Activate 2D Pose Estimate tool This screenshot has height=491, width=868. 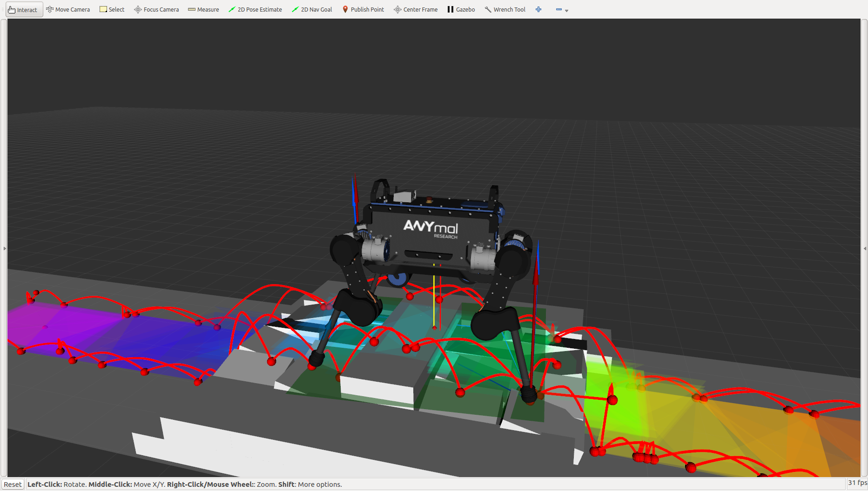click(255, 9)
